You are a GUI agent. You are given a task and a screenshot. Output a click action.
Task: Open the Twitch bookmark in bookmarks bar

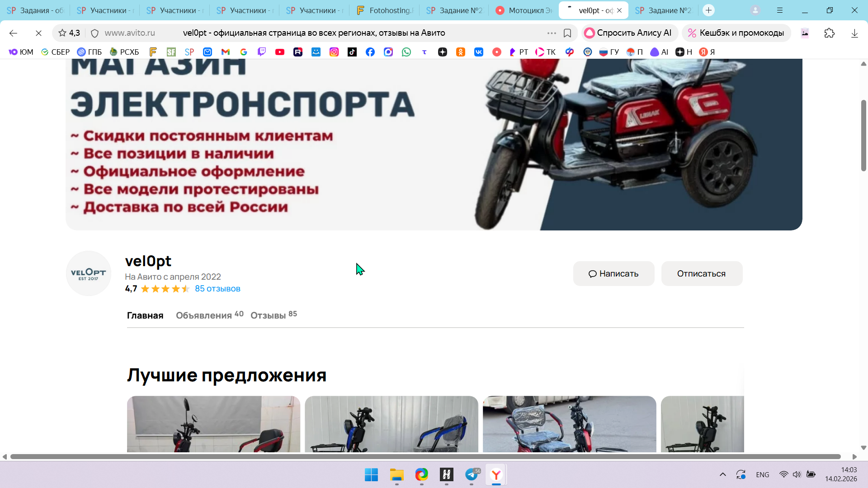point(262,52)
